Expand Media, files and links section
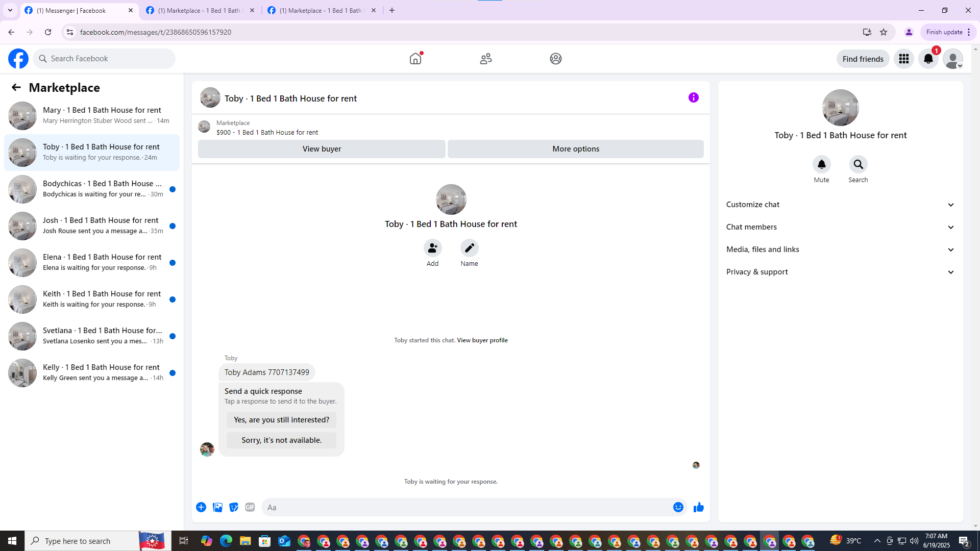 pyautogui.click(x=841, y=249)
